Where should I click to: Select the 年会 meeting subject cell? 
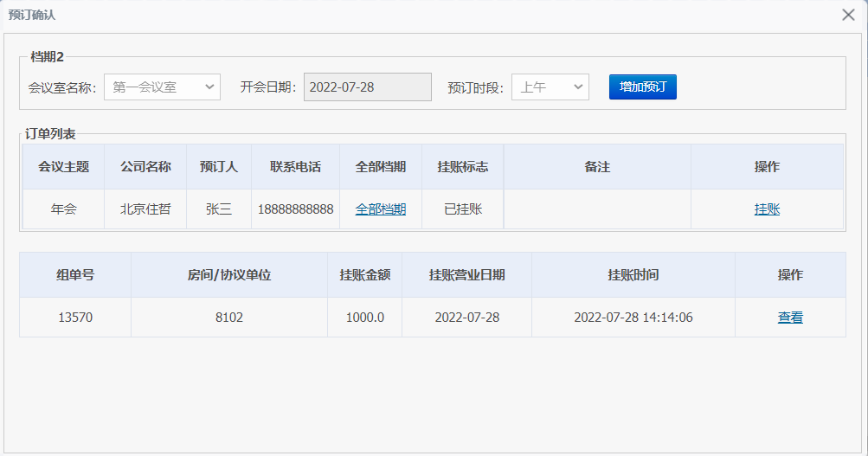click(x=64, y=209)
